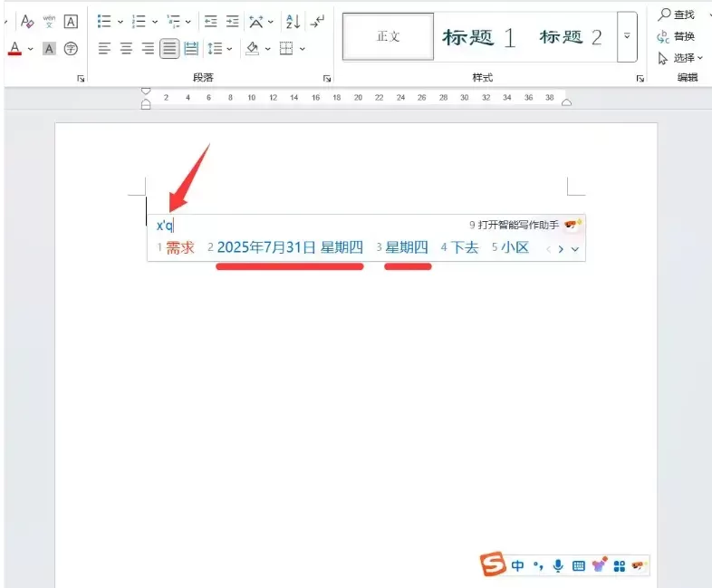Screen dimensions: 712x588
Task: Click the Clear All Formatting icon
Action: (27, 21)
